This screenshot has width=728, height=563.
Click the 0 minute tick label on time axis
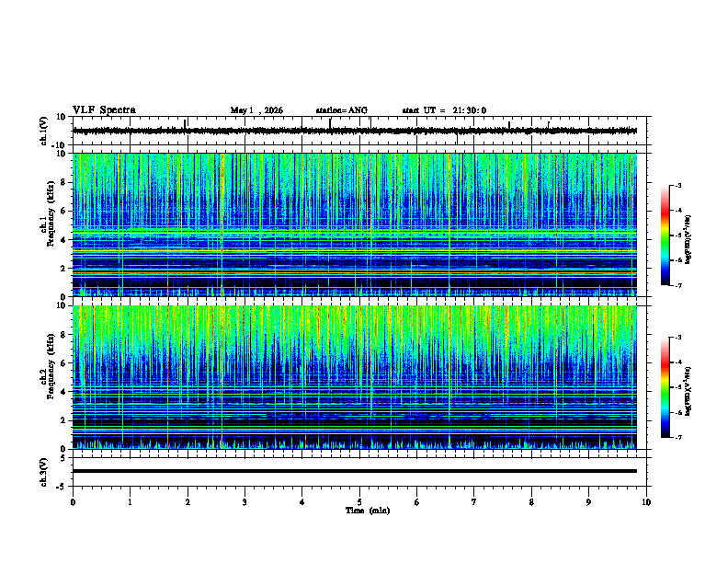tap(73, 502)
